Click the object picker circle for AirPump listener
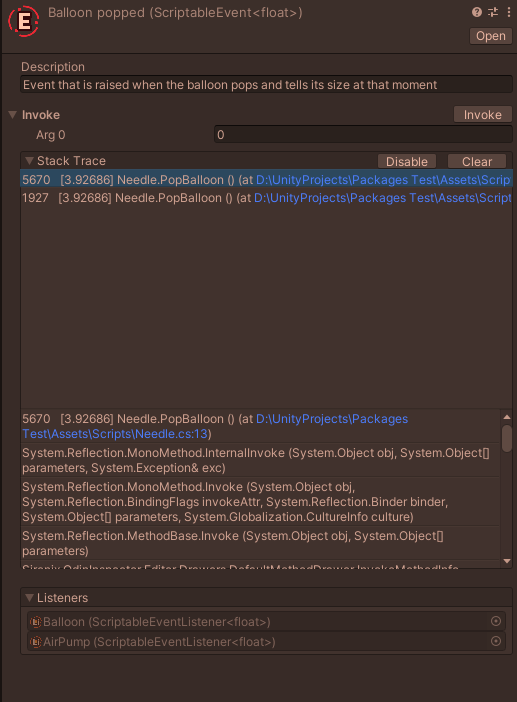This screenshot has width=517, height=702. [x=496, y=641]
